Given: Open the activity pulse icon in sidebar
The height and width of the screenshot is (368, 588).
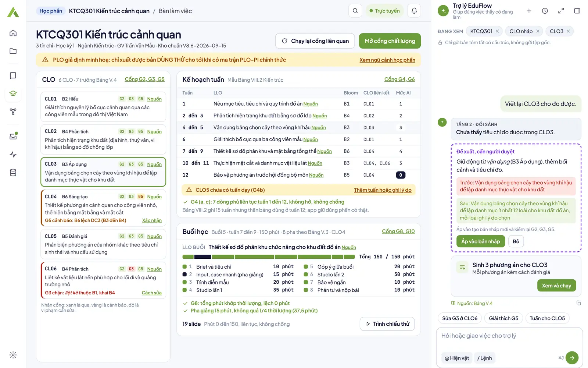Looking at the screenshot, I should (13, 155).
